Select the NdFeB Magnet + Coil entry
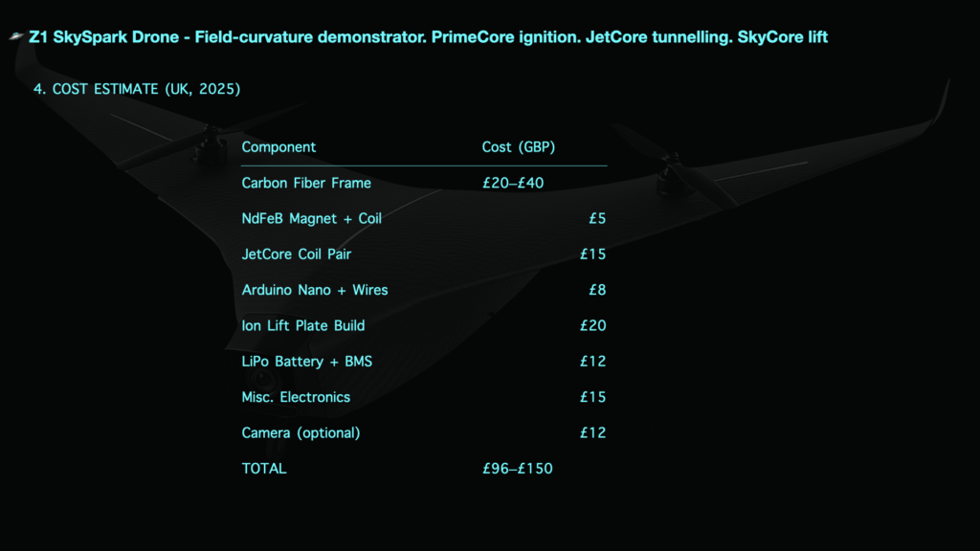The height and width of the screenshot is (551, 980). (x=312, y=219)
